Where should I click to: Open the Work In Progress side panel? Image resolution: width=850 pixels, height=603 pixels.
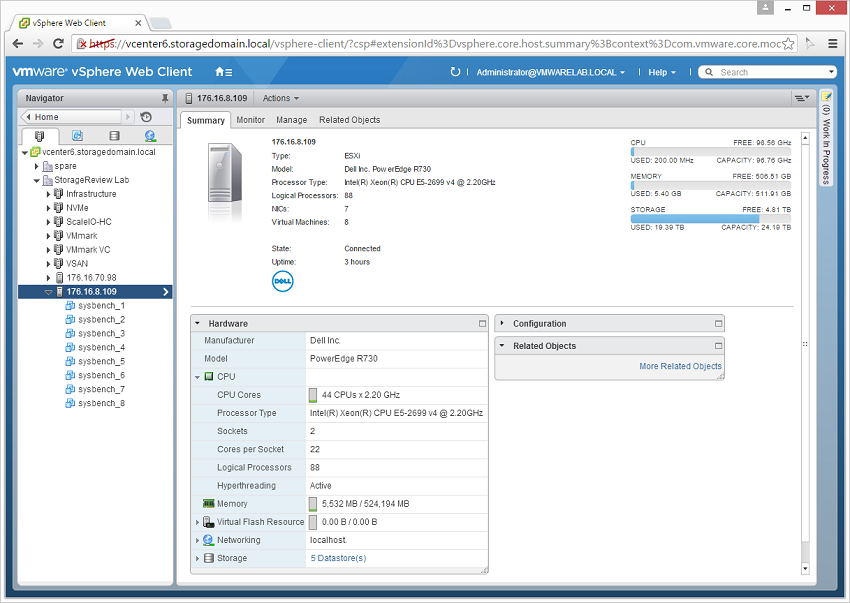click(826, 138)
